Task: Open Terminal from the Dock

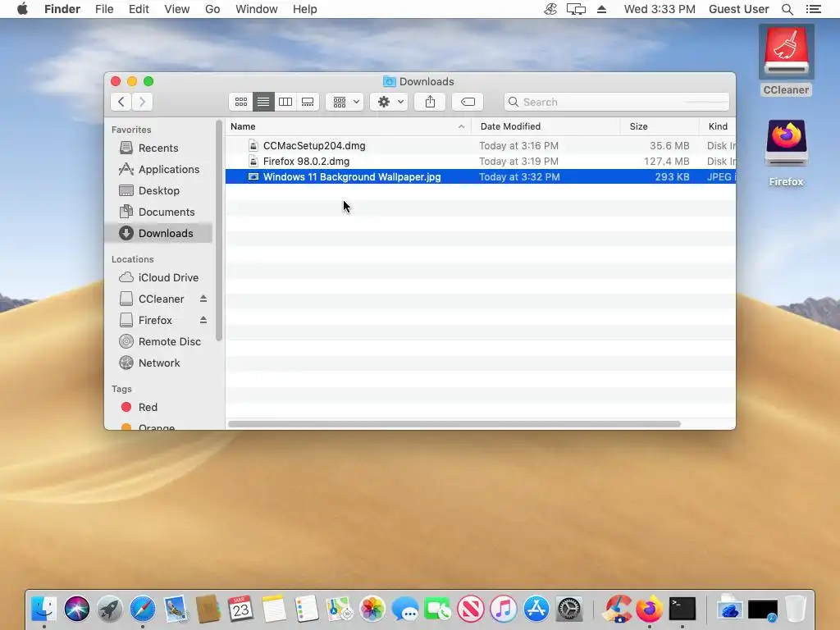Action: (682, 609)
